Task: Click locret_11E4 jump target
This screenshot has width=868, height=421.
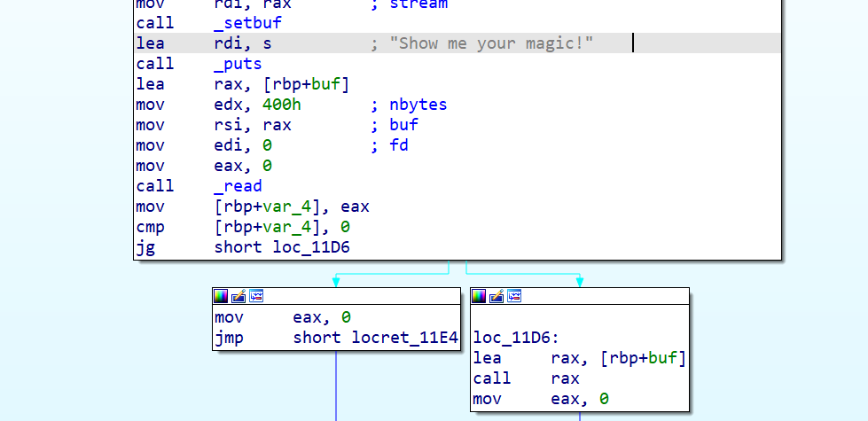Action: tap(405, 338)
